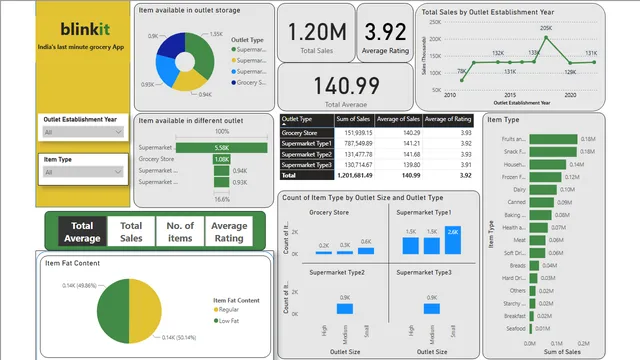Screen dimensions: 640x360
Task: Select the Canned 0.09M bar
Action: tap(542, 202)
